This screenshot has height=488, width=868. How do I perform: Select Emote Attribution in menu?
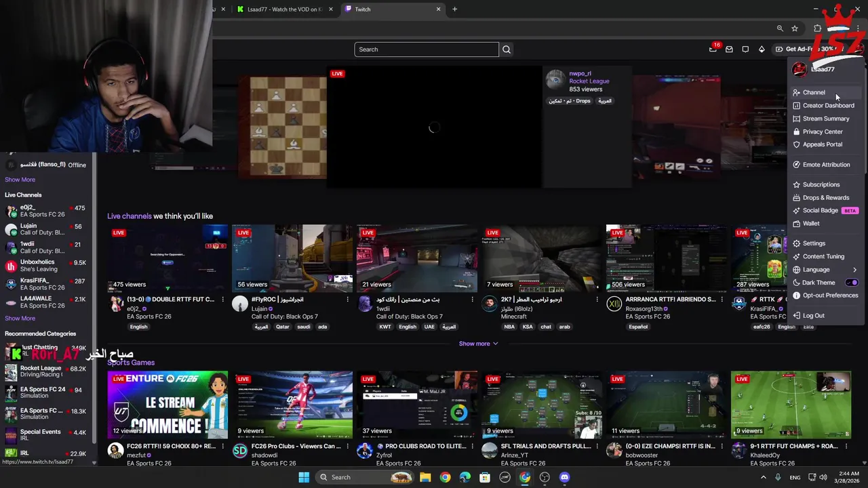pos(827,165)
